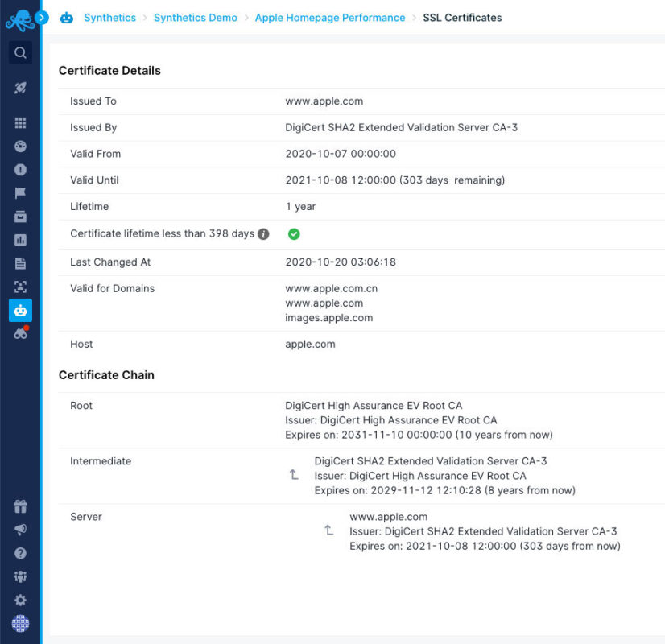The width and height of the screenshot is (665, 644).
Task: Open the bar chart icon in sidebar
Action: click(x=20, y=240)
